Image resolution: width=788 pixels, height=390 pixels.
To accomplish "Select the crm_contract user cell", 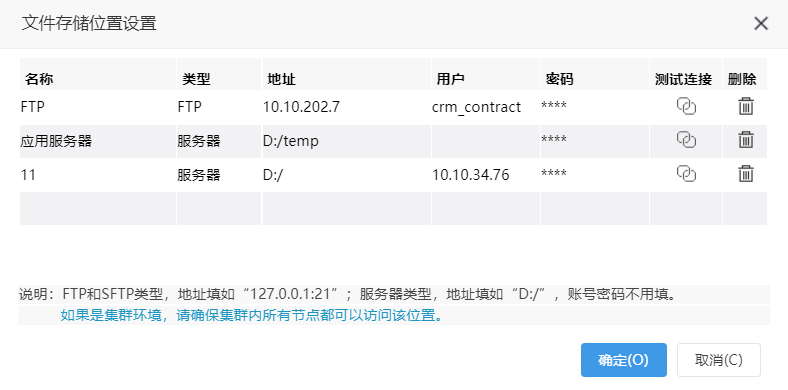I will [485, 107].
